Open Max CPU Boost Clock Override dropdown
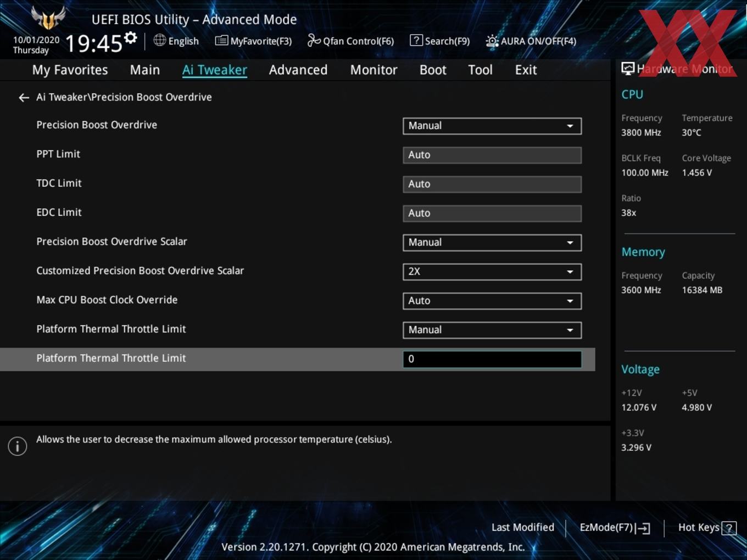This screenshot has width=747, height=560. coord(492,300)
